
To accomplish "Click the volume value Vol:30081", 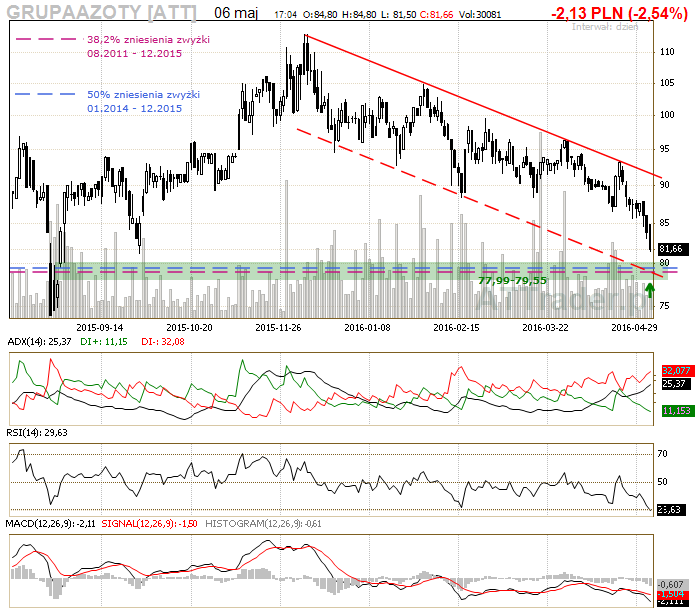I will (480, 15).
